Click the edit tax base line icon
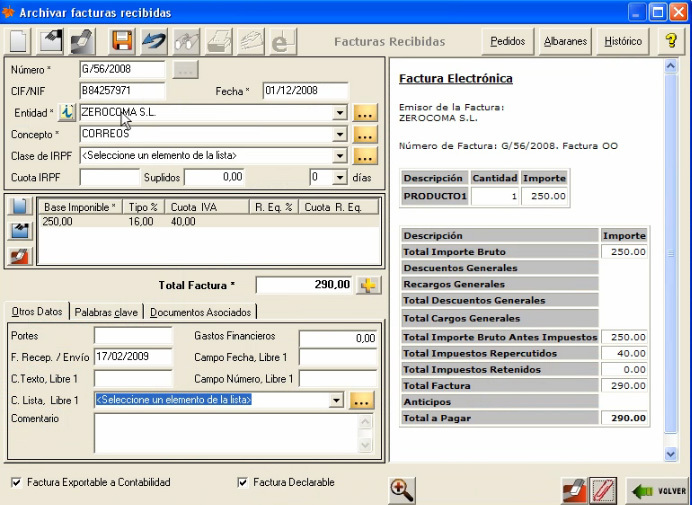 pyautogui.click(x=20, y=231)
